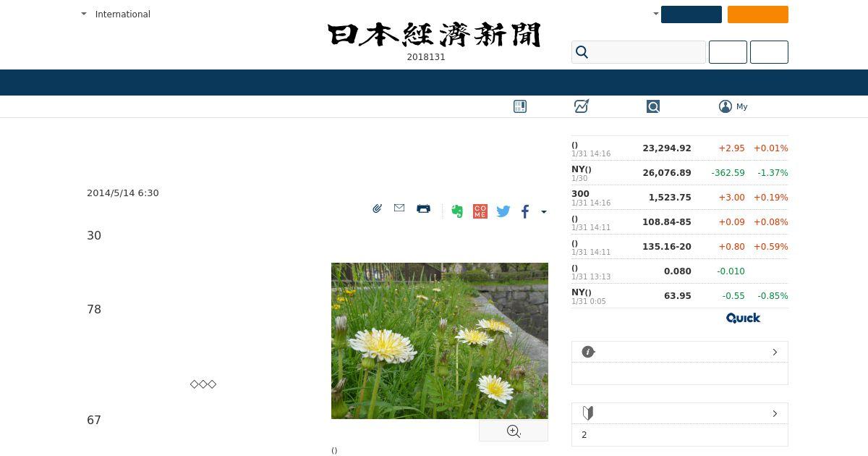Click the beginner leaf mark icon

588,413
